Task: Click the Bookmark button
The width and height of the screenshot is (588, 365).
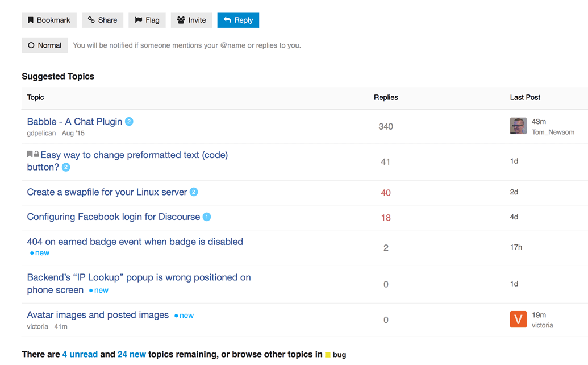Action: pos(49,20)
